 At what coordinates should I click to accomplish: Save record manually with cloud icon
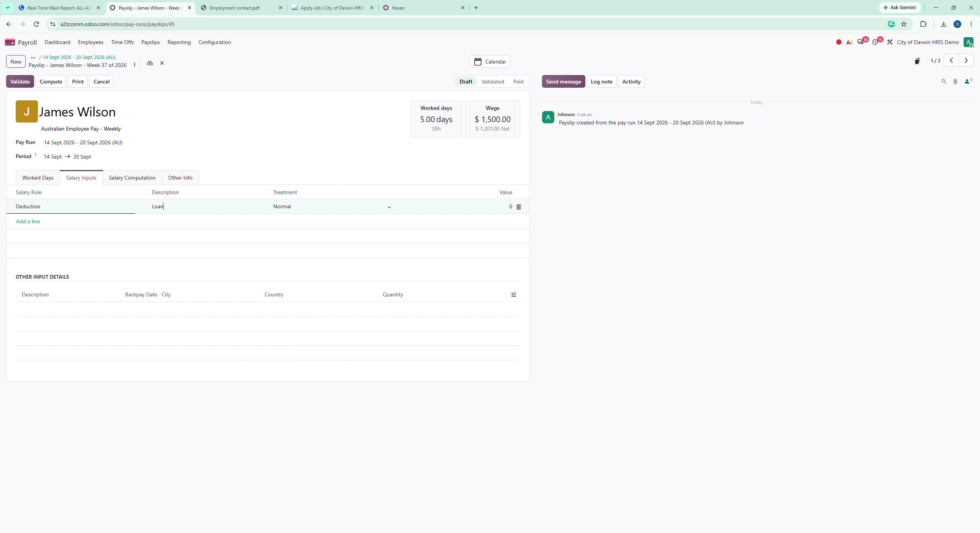point(150,63)
